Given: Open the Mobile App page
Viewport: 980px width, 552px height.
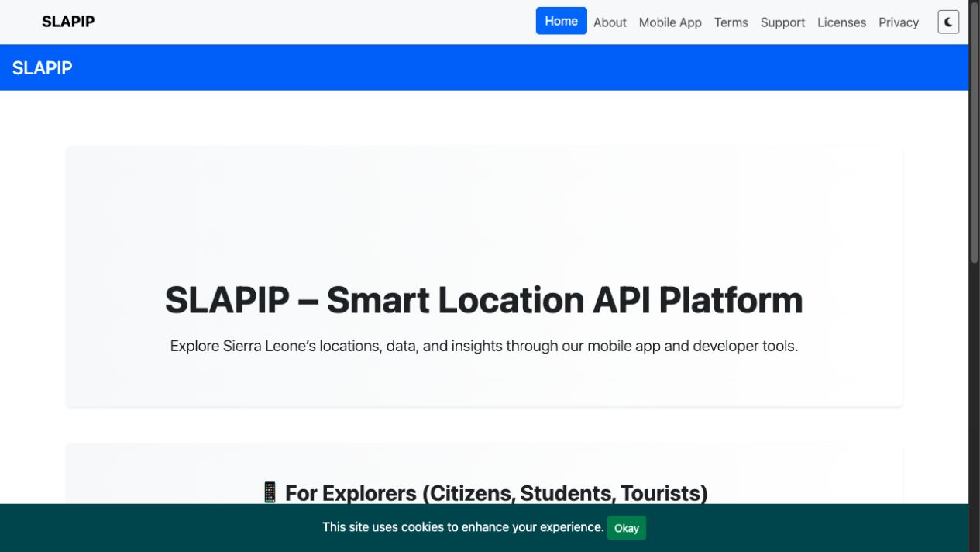Looking at the screenshot, I should (x=670, y=22).
